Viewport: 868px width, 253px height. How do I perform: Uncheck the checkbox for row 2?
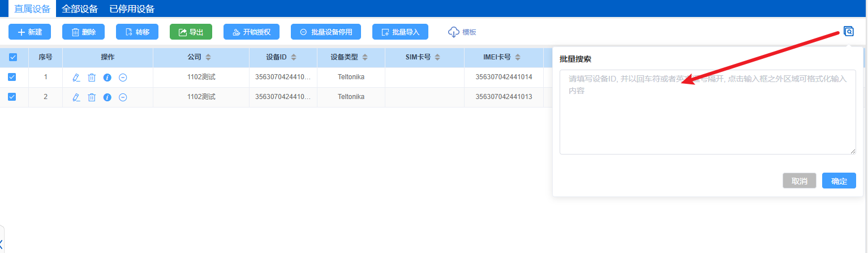12,97
